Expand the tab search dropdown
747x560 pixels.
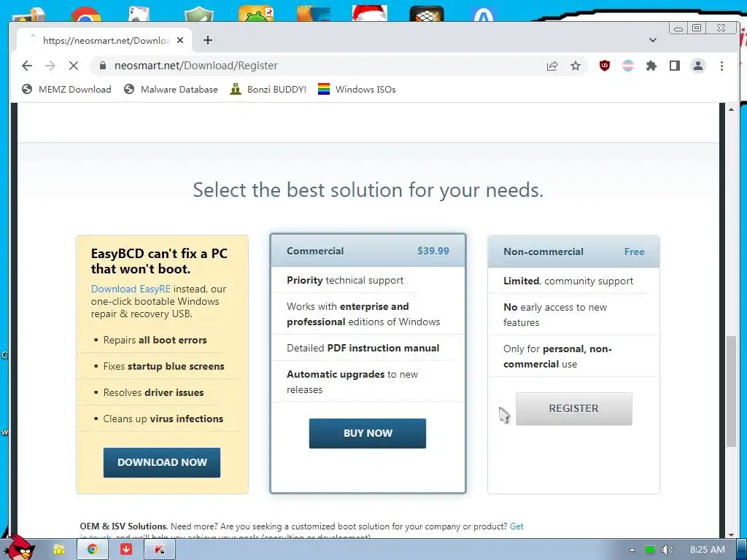click(653, 40)
